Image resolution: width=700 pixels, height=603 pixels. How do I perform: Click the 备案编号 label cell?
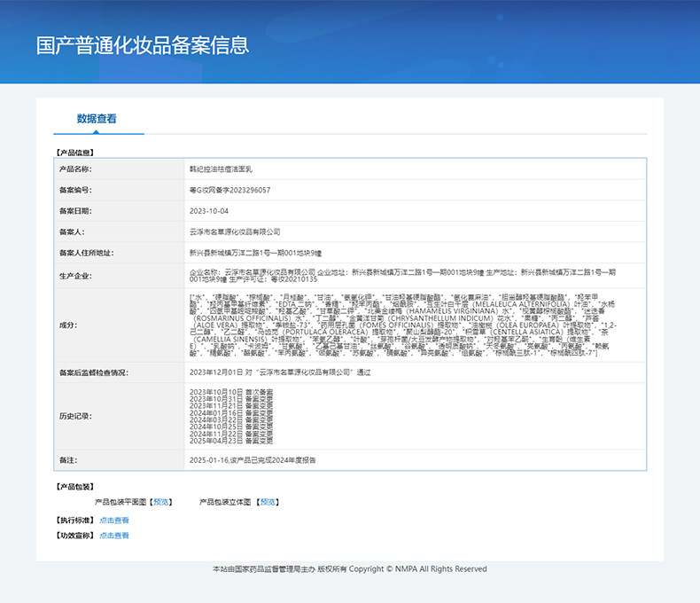click(120, 190)
